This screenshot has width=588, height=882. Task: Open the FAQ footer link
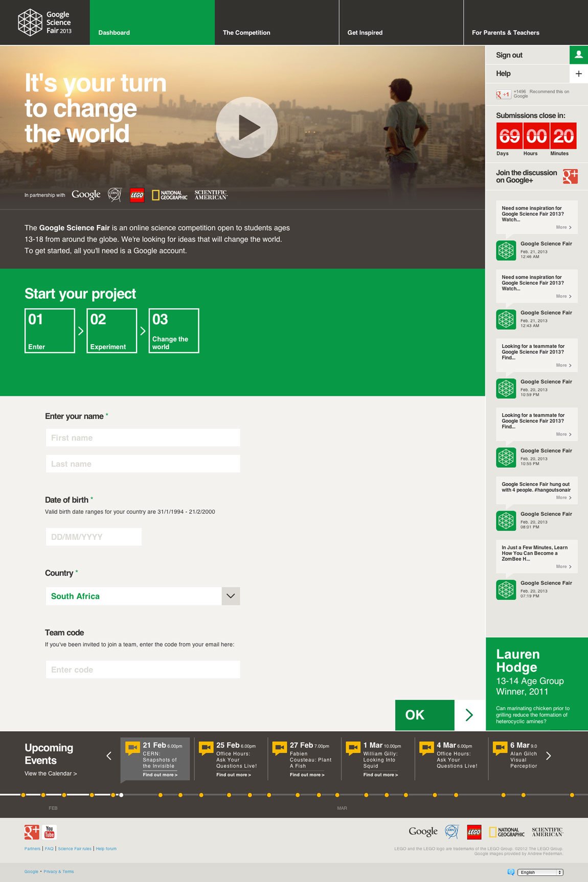pyautogui.click(x=49, y=849)
